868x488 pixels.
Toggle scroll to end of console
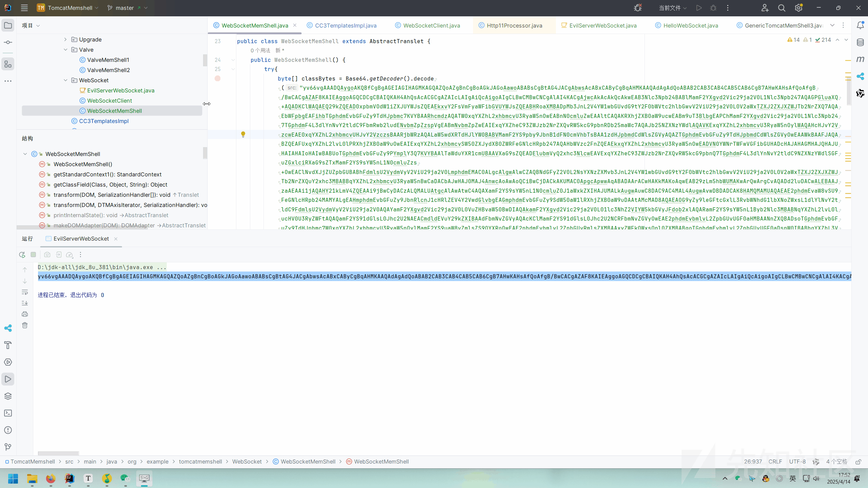[25, 303]
